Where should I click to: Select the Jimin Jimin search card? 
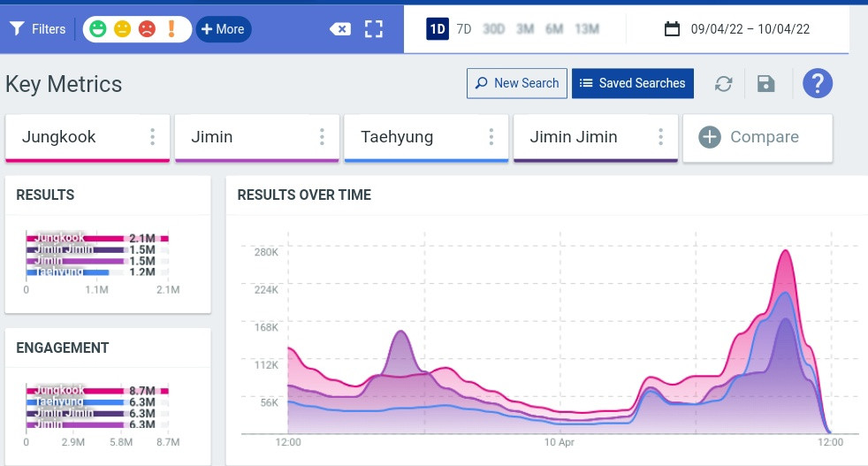[596, 138]
